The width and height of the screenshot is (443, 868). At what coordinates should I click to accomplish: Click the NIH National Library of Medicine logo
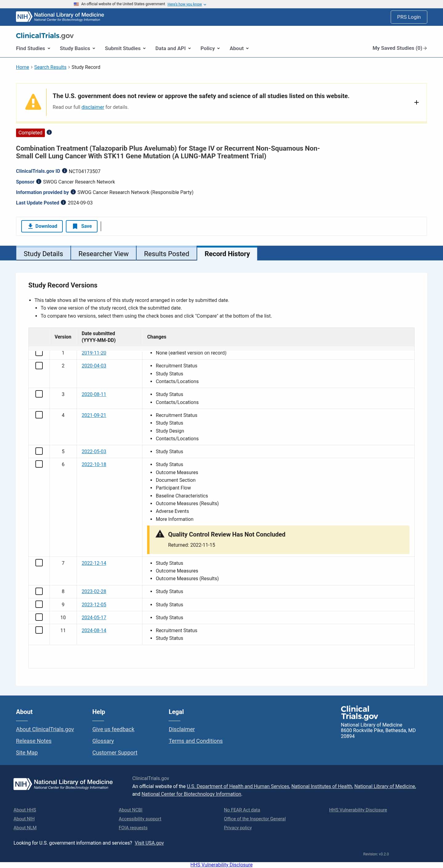click(60, 17)
